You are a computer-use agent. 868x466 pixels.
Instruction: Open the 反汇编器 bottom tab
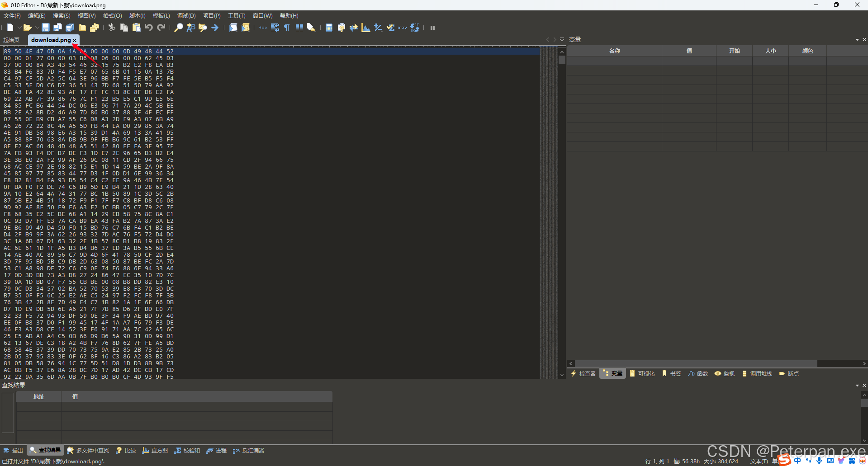point(248,451)
